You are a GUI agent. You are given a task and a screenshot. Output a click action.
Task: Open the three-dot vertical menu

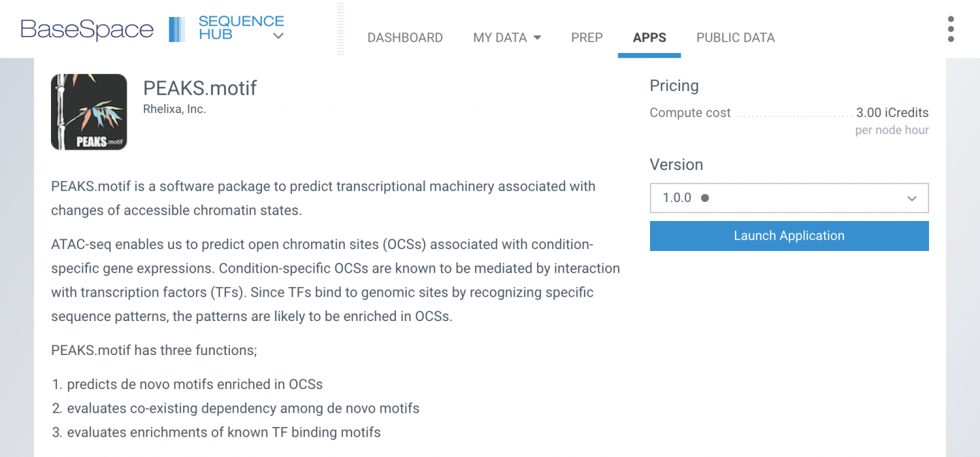click(x=951, y=29)
